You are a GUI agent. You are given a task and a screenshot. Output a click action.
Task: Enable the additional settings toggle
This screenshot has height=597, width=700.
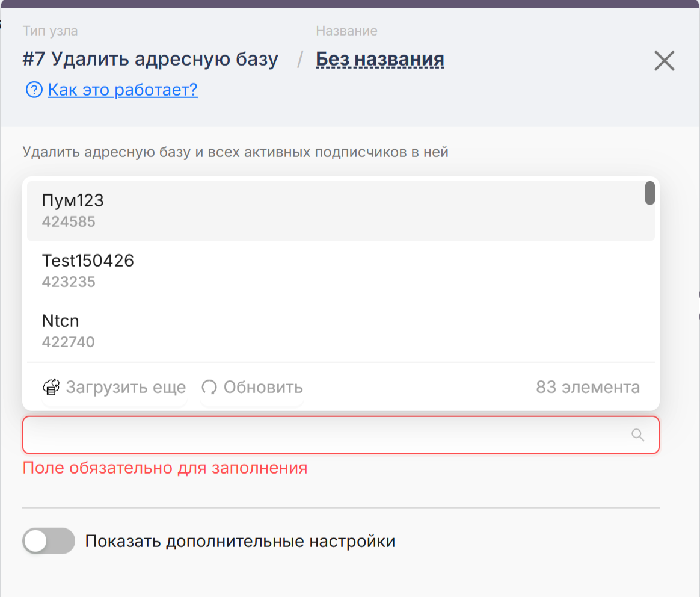pyautogui.click(x=49, y=541)
